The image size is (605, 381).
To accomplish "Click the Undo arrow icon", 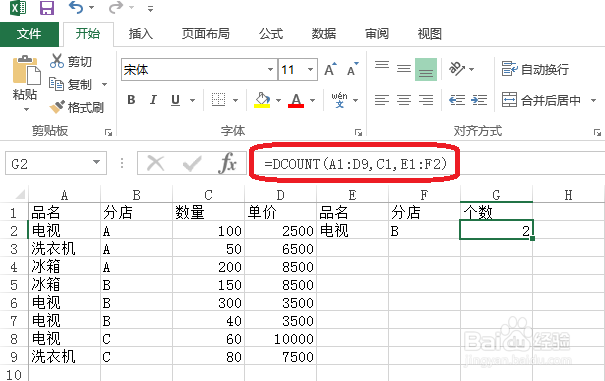I will 76,7.
